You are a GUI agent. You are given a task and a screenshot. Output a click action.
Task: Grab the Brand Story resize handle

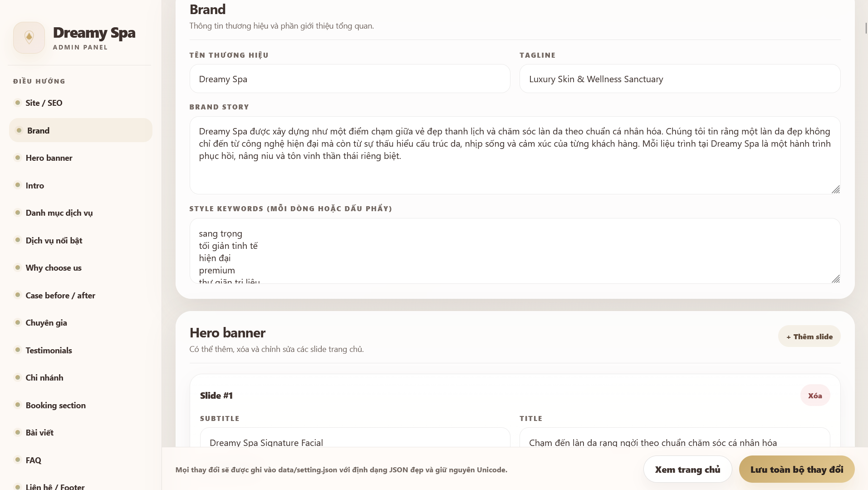835,189
